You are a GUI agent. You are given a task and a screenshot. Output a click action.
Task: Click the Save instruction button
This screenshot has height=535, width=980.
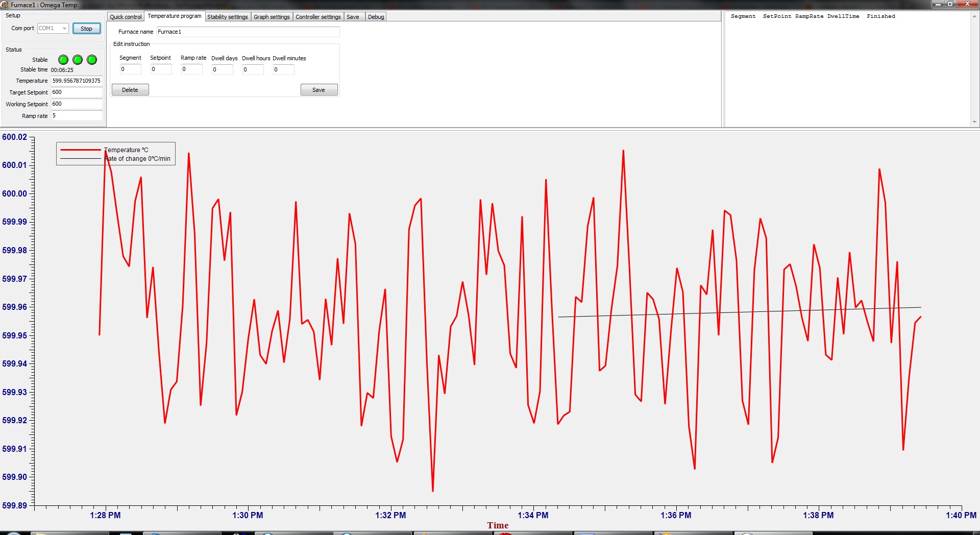point(319,90)
